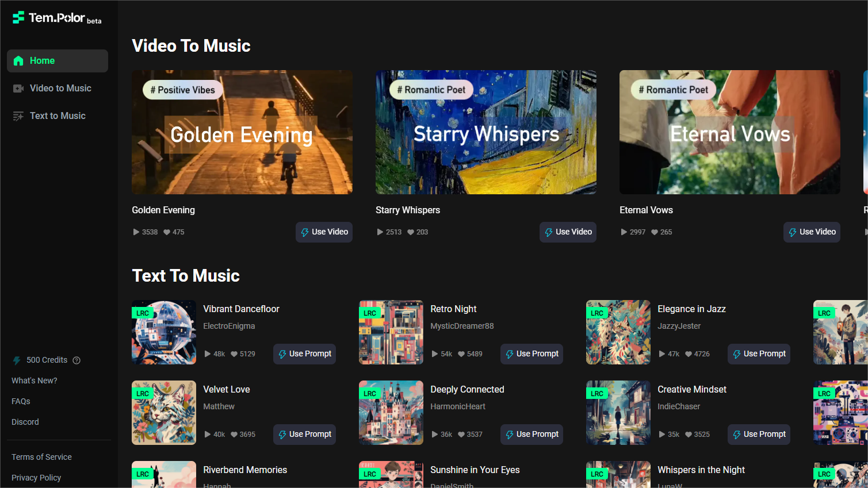
Task: Like Creative Mindset with the heart icon
Action: [x=689, y=435]
